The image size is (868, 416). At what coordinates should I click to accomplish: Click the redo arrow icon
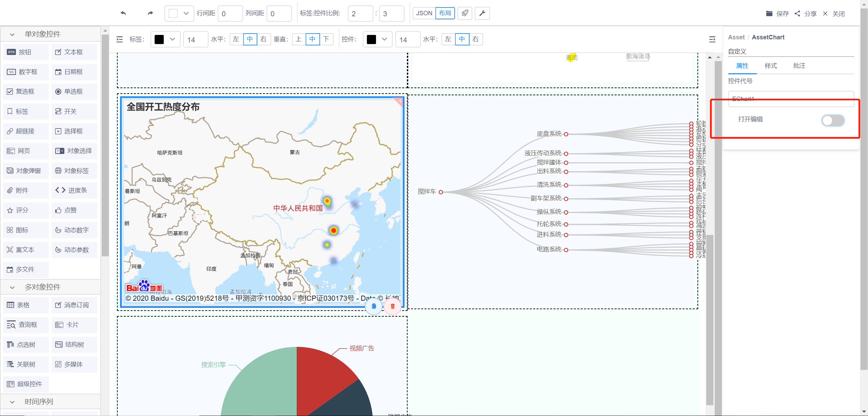(150, 13)
